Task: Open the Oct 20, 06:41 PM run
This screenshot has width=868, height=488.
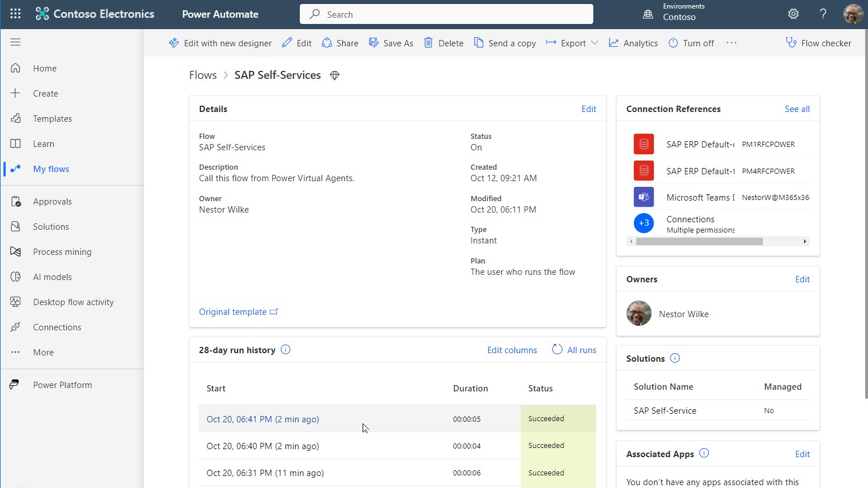Action: pyautogui.click(x=263, y=419)
